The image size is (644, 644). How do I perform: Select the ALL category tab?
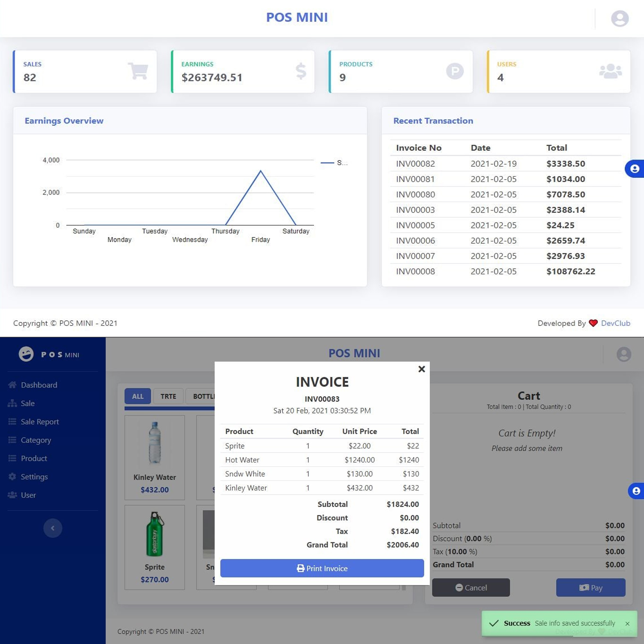pyautogui.click(x=137, y=396)
